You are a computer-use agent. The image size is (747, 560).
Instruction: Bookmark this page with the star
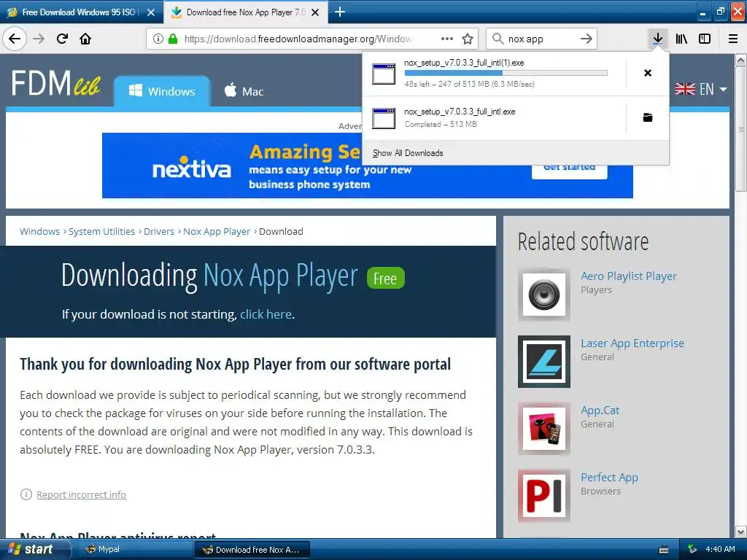[x=468, y=39]
